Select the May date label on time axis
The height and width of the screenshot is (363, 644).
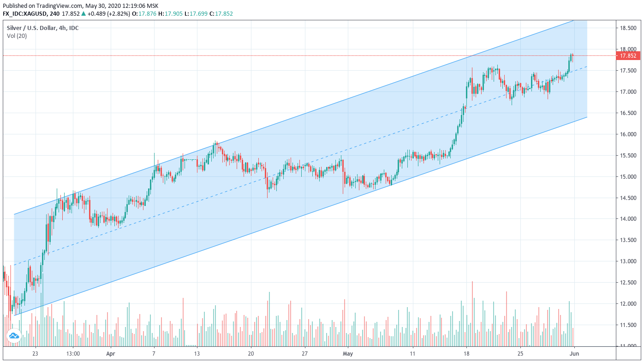348,354
